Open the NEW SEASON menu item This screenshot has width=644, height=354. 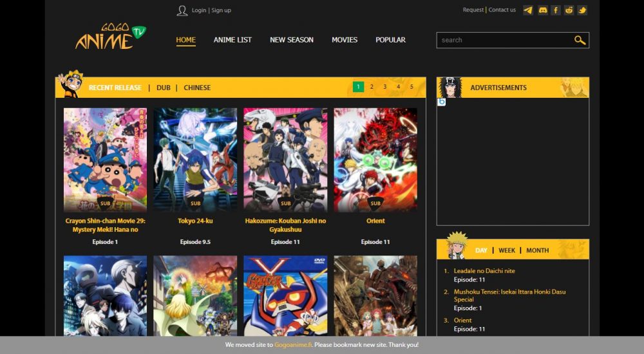point(292,40)
